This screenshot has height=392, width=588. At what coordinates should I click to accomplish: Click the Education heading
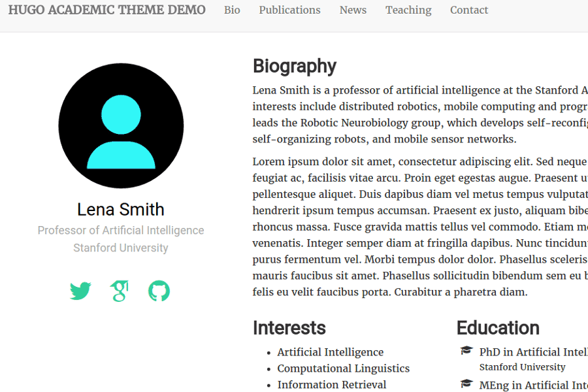click(x=498, y=327)
